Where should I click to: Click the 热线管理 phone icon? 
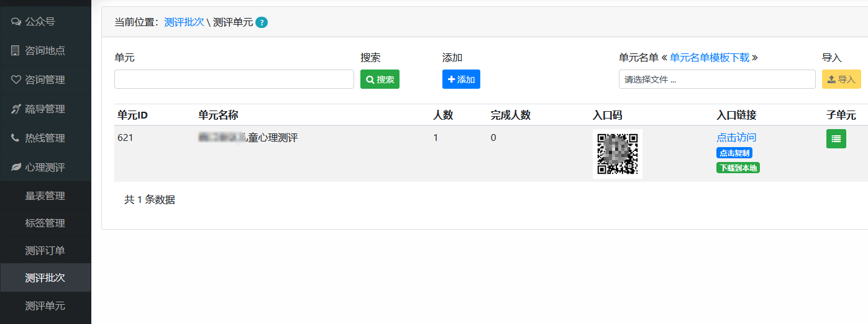[15, 138]
